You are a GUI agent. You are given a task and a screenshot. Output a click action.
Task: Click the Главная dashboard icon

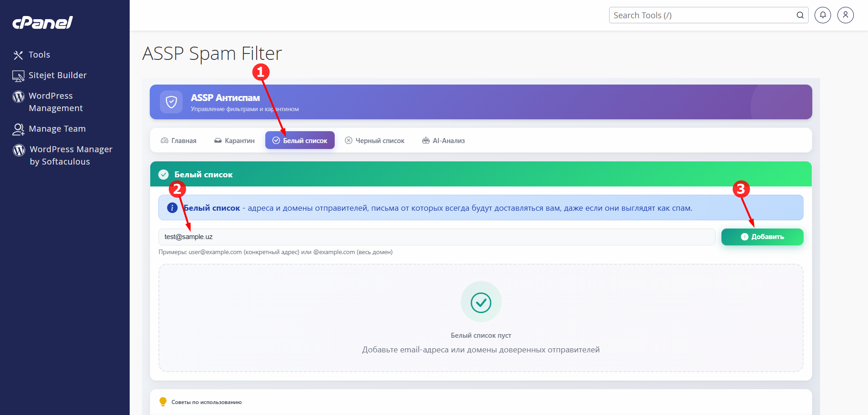click(x=164, y=141)
